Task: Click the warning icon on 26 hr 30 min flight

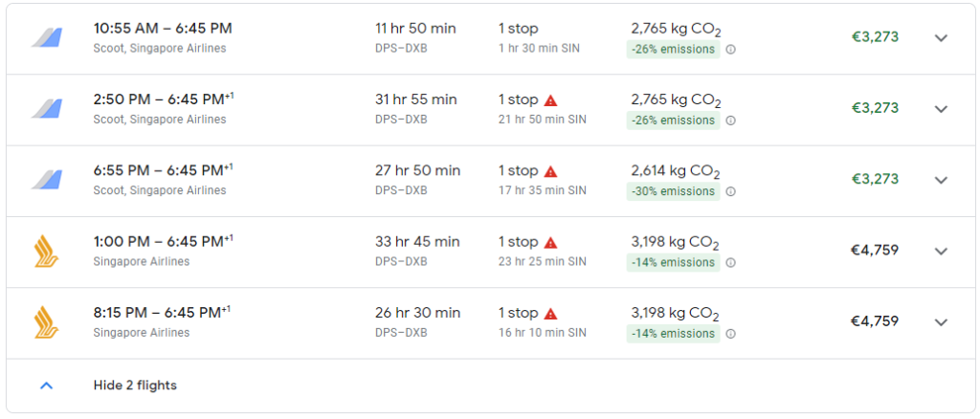Action: click(x=550, y=314)
